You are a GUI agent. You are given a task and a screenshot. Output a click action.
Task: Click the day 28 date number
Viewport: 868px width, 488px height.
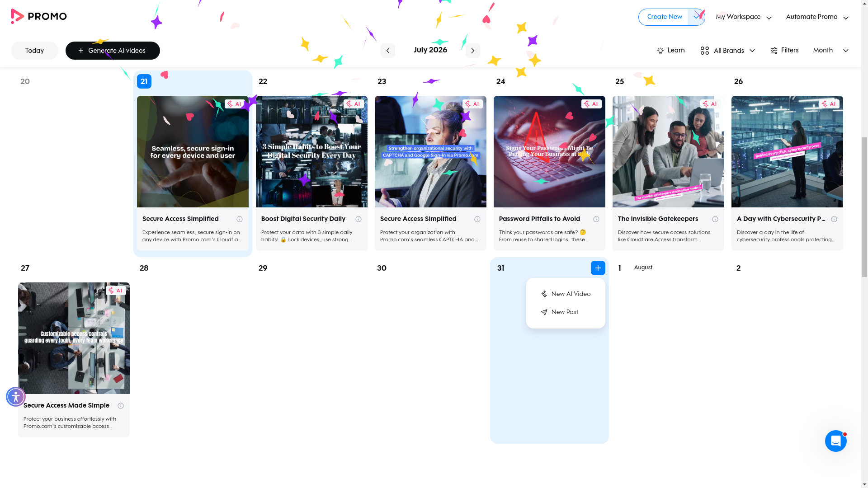point(144,268)
